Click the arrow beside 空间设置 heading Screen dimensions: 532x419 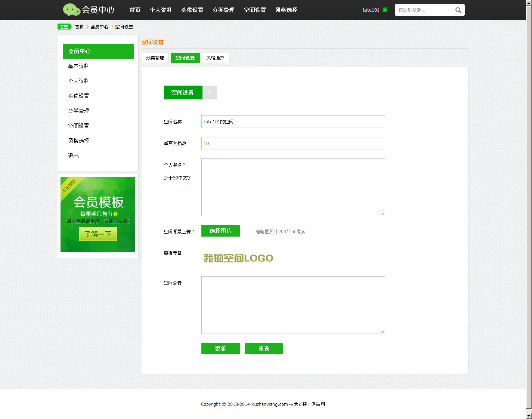[210, 93]
